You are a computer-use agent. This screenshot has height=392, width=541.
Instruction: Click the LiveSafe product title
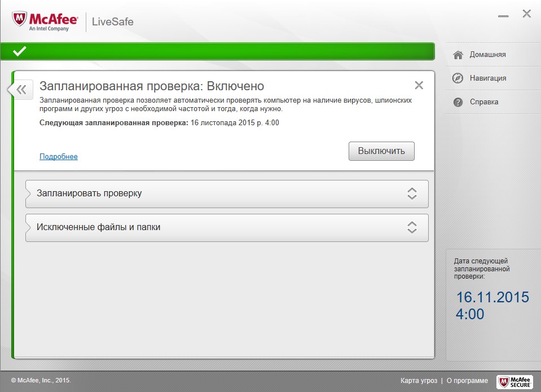pos(112,22)
